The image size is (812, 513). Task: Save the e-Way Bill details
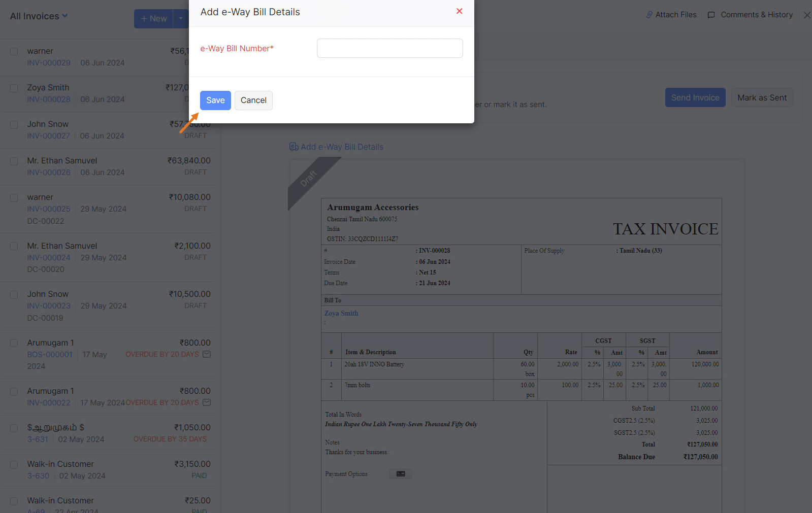[x=215, y=100]
